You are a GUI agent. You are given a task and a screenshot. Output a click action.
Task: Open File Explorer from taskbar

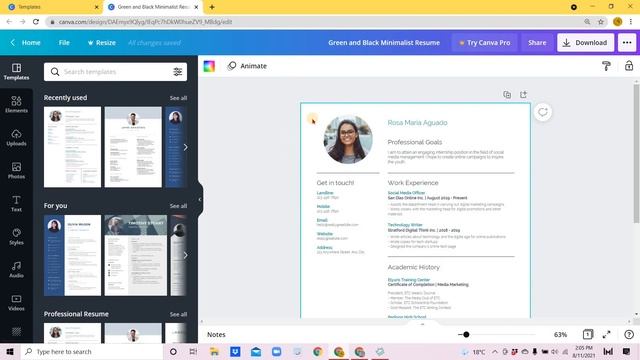pos(214,351)
